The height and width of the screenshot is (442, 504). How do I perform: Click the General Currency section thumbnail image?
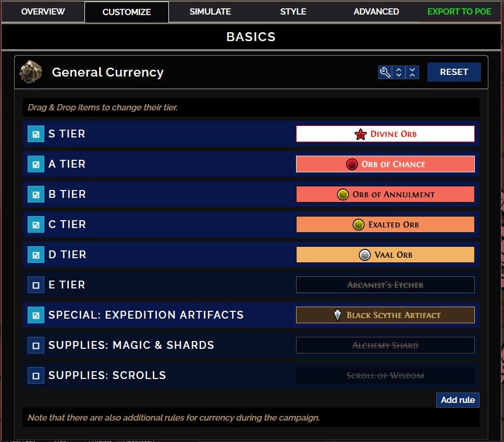pos(30,72)
